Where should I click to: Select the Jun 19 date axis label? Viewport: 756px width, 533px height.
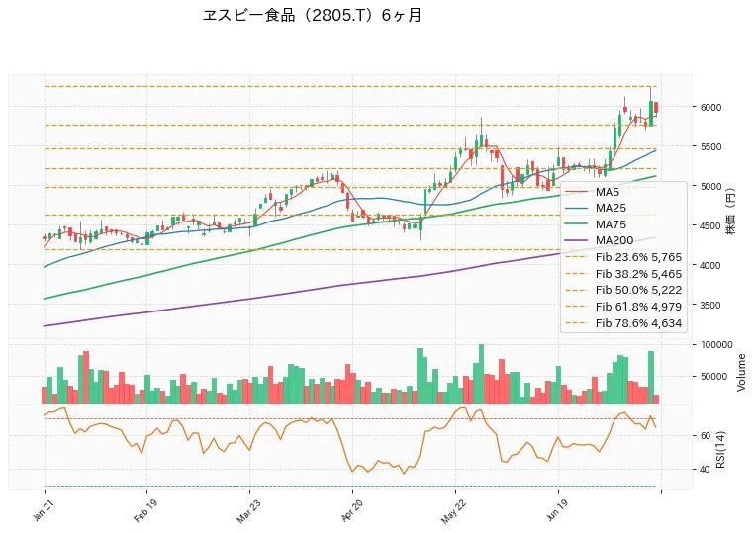click(x=557, y=510)
